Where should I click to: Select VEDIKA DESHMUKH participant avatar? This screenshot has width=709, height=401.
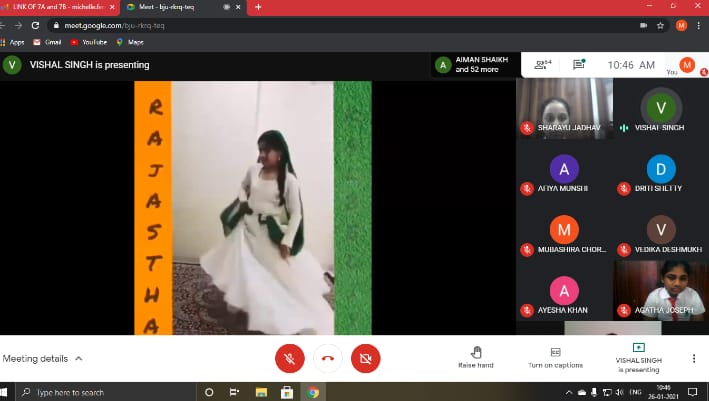pyautogui.click(x=661, y=230)
